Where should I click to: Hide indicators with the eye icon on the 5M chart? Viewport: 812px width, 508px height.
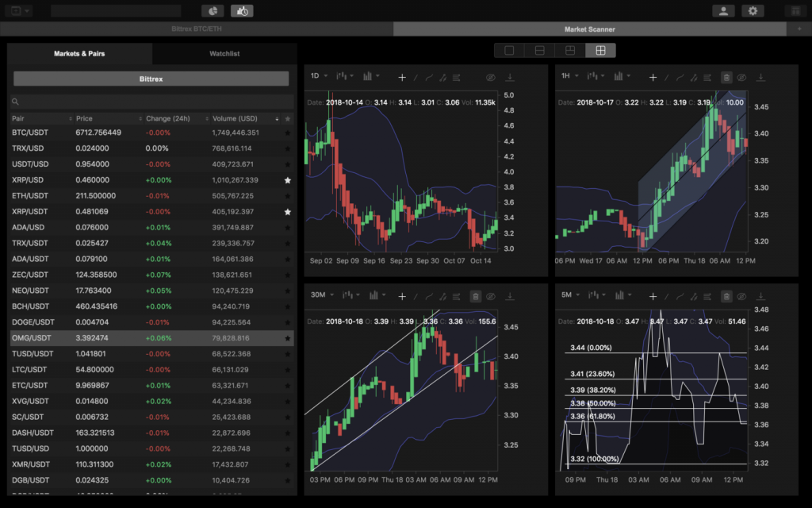(x=742, y=295)
